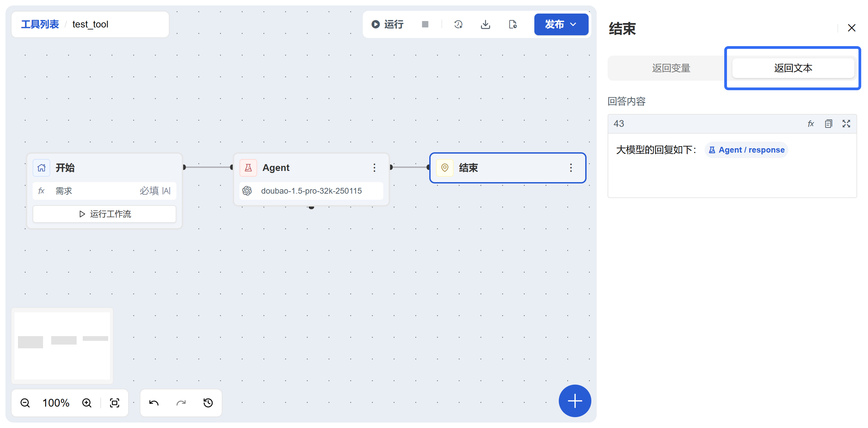Screen dimensions: 868x428
Task: Click the Run play icon in top toolbar
Action: point(375,24)
